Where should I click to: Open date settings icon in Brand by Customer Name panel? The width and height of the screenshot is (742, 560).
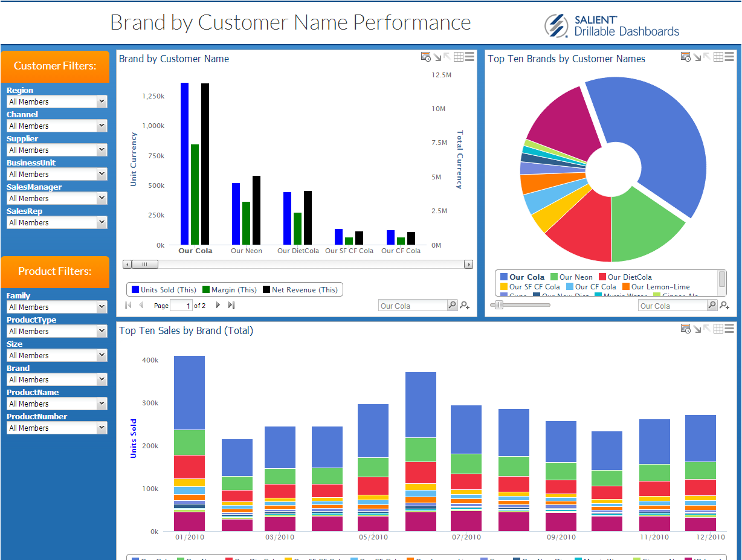[426, 57]
